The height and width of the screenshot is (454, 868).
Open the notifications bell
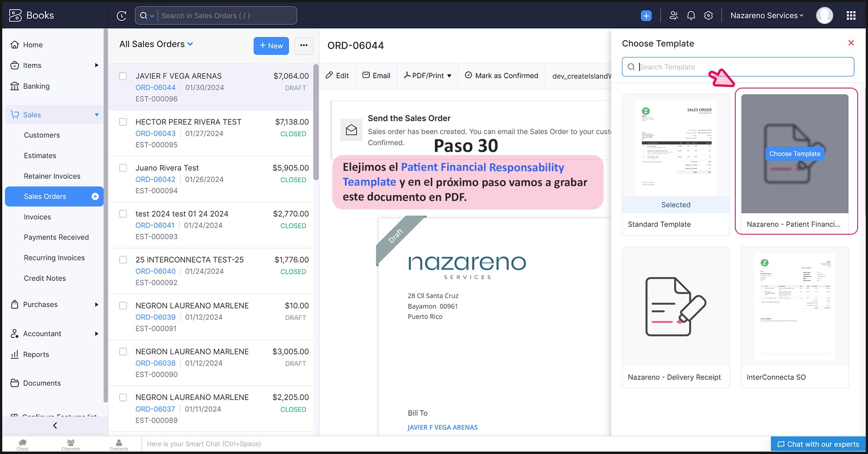click(x=691, y=16)
